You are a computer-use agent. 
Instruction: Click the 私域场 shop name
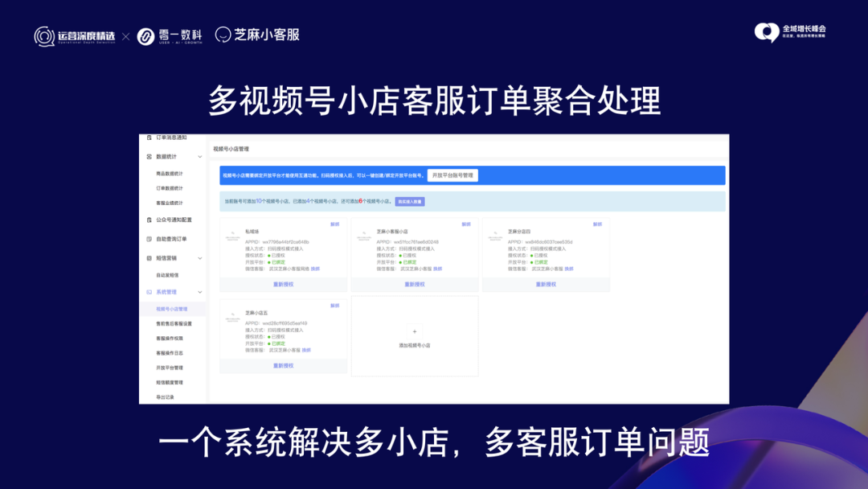[252, 232]
